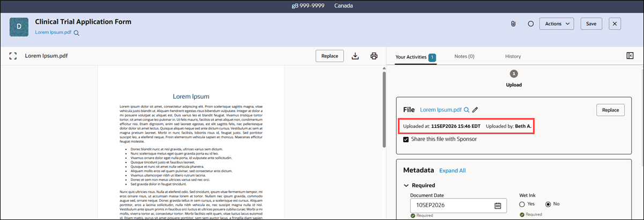Image resolution: width=644 pixels, height=220 pixels.
Task: Click the Canada text in top bar
Action: pyautogui.click(x=344, y=6)
